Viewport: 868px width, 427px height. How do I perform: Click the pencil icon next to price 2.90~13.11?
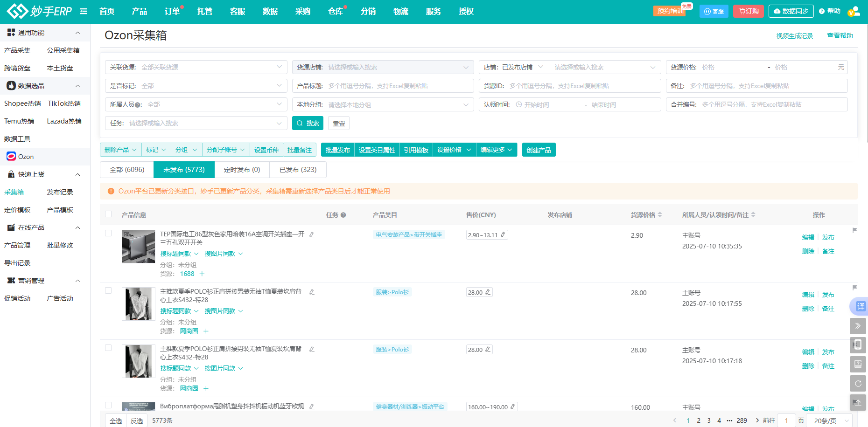503,235
